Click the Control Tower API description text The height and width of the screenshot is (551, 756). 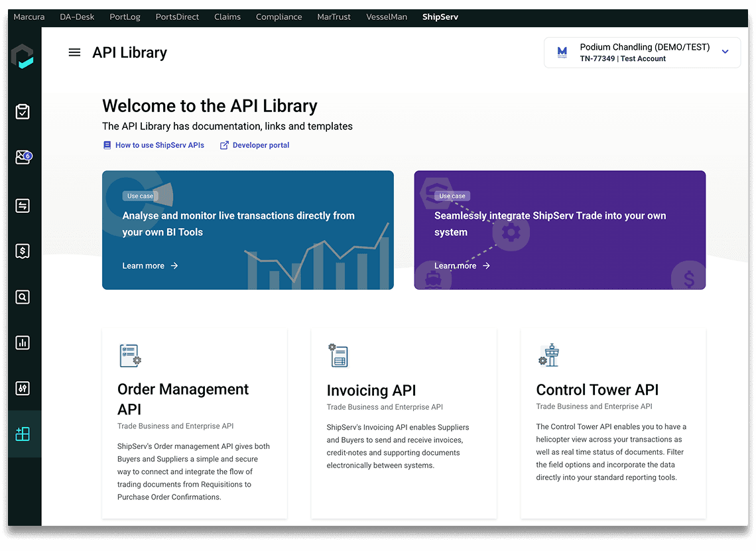(611, 452)
